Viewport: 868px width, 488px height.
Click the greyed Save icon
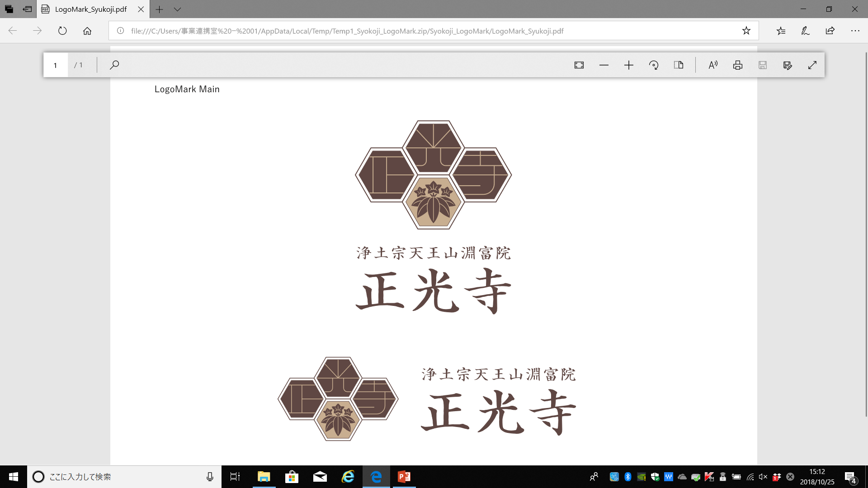763,65
